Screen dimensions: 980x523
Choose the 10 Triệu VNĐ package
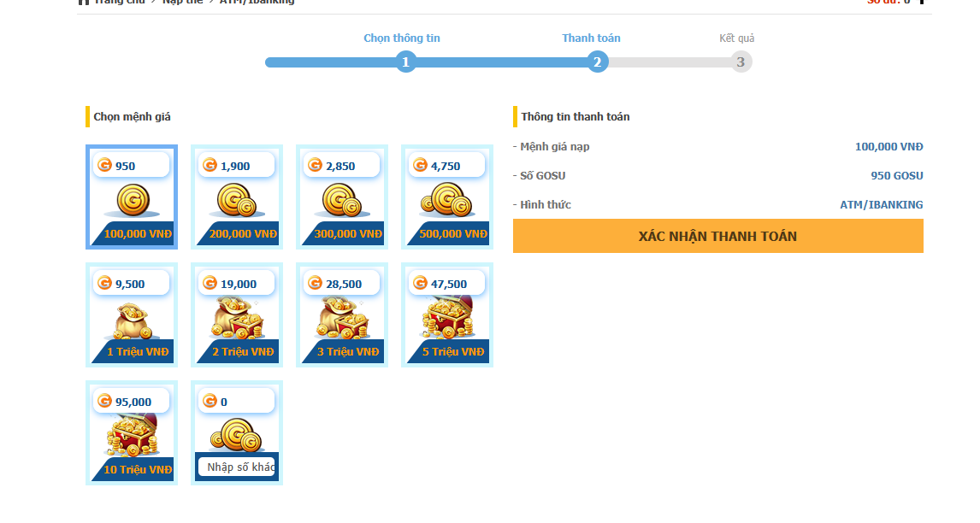[x=132, y=432]
